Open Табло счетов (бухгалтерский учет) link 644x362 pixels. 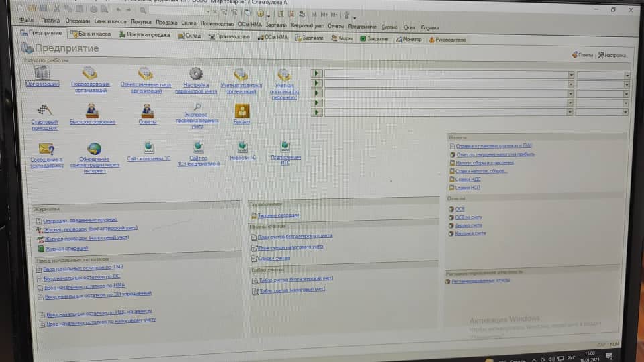pyautogui.click(x=296, y=279)
